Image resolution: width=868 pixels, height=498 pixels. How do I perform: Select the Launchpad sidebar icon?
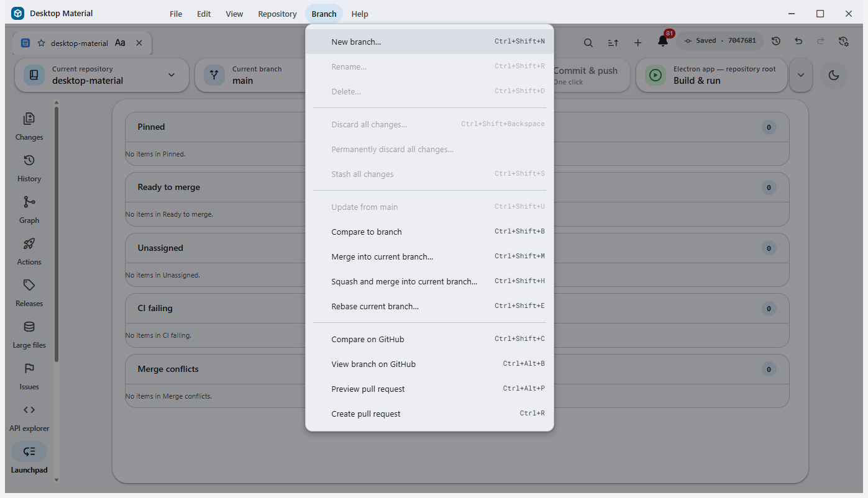[29, 451]
